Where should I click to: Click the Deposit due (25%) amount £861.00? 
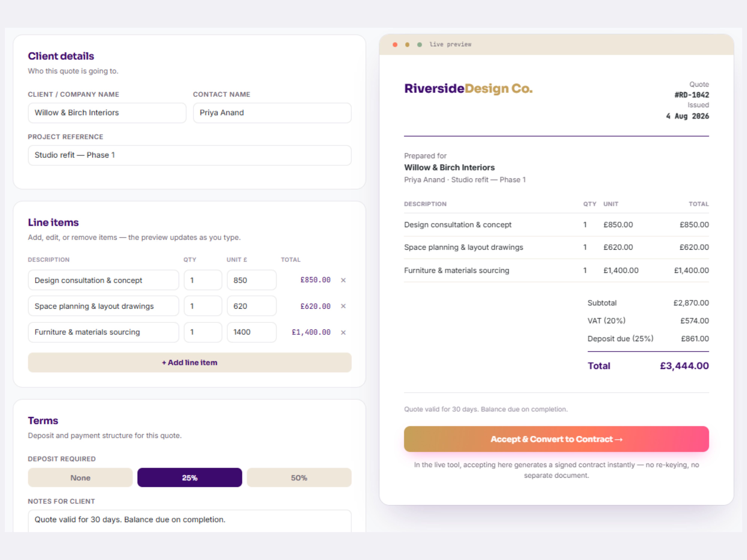(x=695, y=339)
